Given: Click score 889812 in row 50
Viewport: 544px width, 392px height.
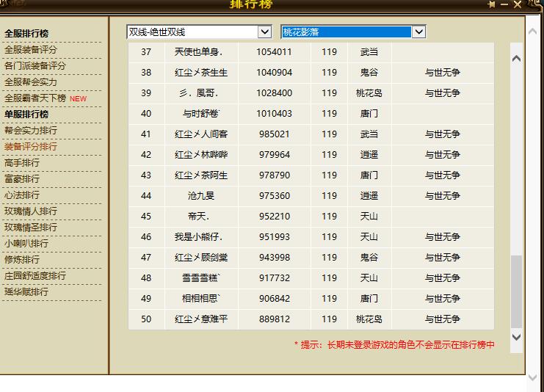Looking at the screenshot, I should pyautogui.click(x=274, y=319).
